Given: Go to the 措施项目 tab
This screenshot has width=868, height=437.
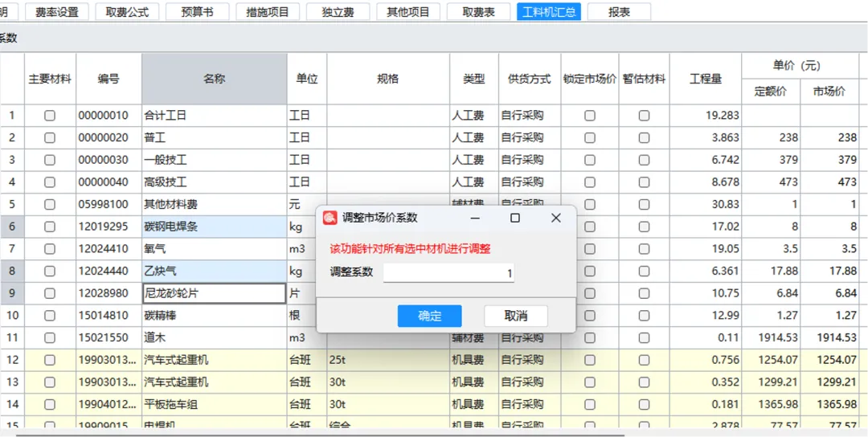Looking at the screenshot, I should click(x=268, y=11).
